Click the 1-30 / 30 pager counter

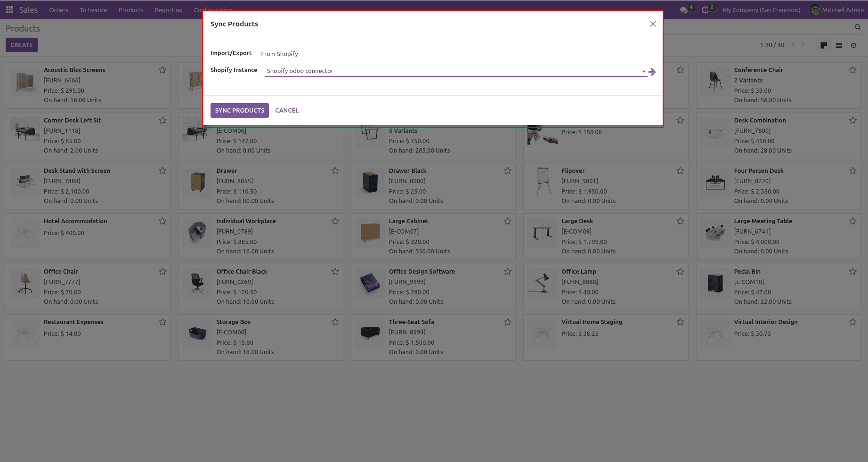tap(772, 45)
